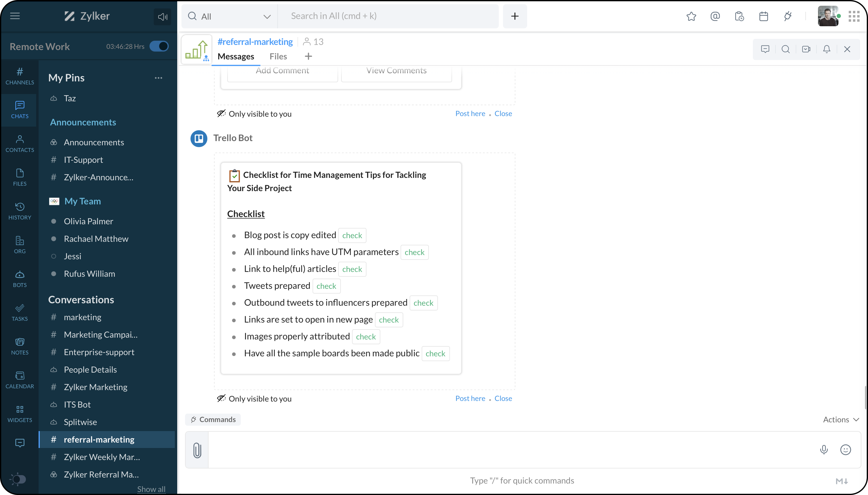This screenshot has width=868, height=495.
Task: Open My Pins more options ellipsis
Action: (158, 78)
